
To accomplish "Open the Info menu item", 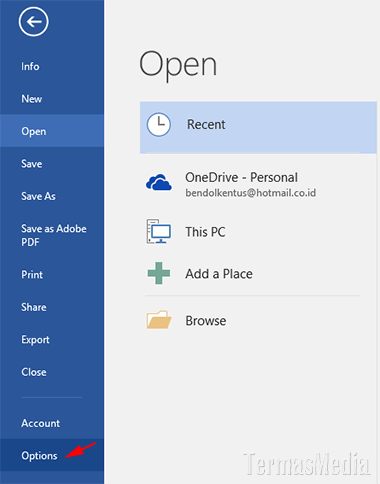I will coord(52,66).
